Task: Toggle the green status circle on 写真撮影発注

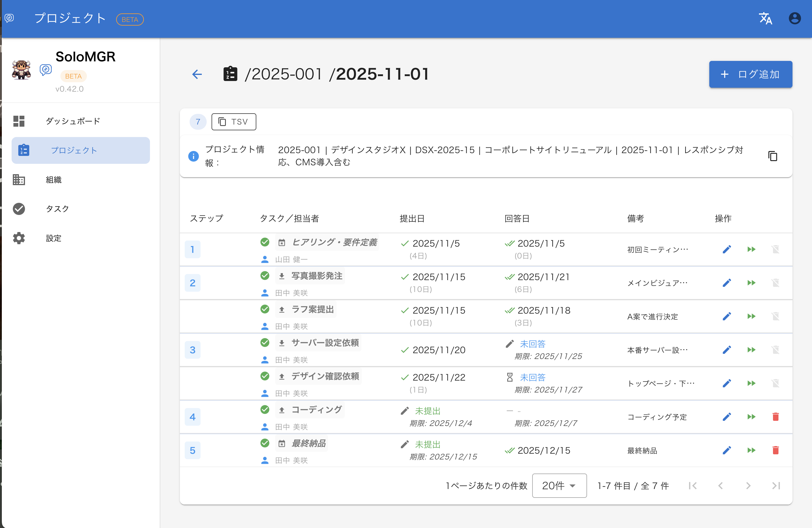Action: click(x=265, y=276)
